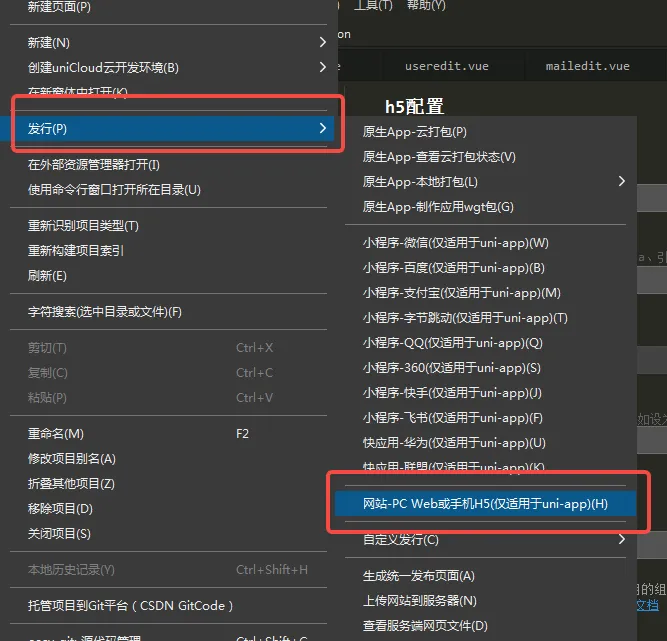Select the 发行(P) menu entry
Image resolution: width=667 pixels, height=641 pixels.
point(168,128)
